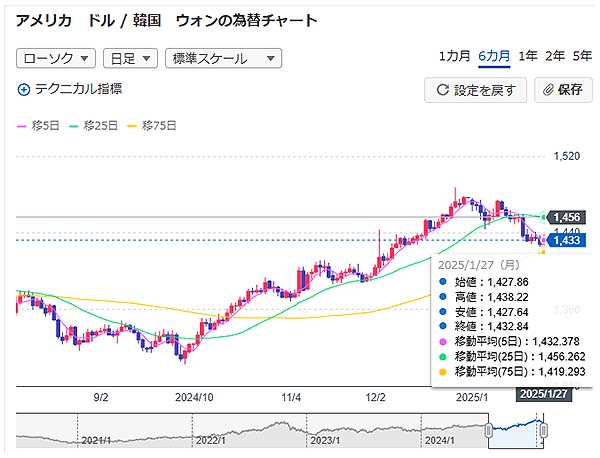Click the chart title アメリカ ドル / 韓国 ウォン
This screenshot has height=458, width=600.
click(166, 21)
